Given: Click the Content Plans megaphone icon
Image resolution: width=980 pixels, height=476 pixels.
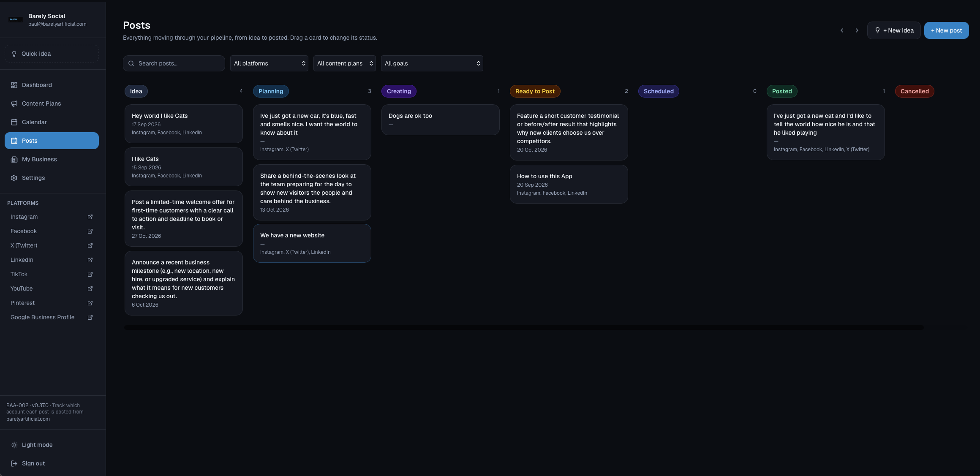Looking at the screenshot, I should pos(14,103).
